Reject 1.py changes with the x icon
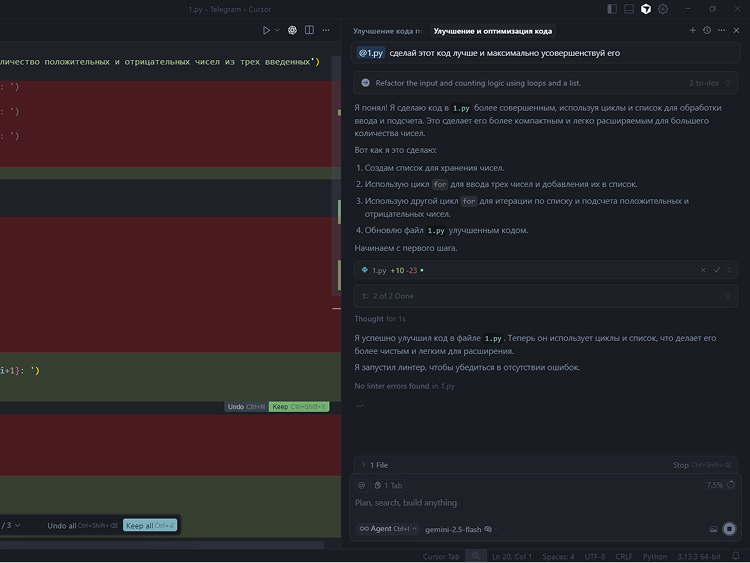 point(703,270)
